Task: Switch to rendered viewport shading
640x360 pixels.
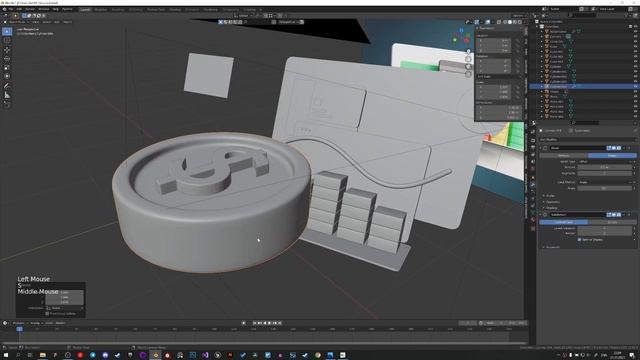Action: [x=520, y=22]
